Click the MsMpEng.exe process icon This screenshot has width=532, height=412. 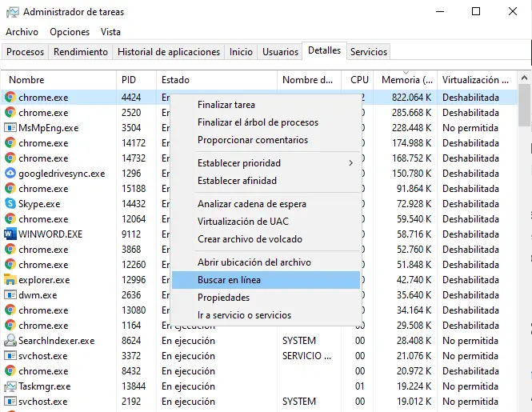point(10,128)
